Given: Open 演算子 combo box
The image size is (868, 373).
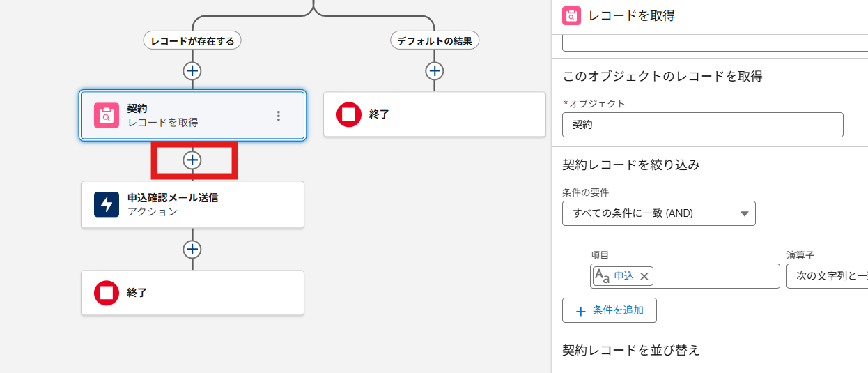Looking at the screenshot, I should tap(826, 276).
